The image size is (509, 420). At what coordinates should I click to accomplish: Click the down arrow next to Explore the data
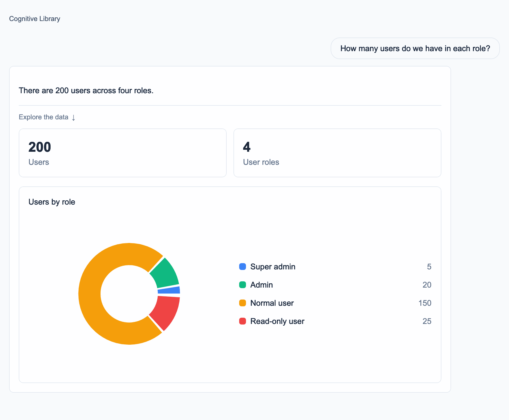click(x=74, y=117)
